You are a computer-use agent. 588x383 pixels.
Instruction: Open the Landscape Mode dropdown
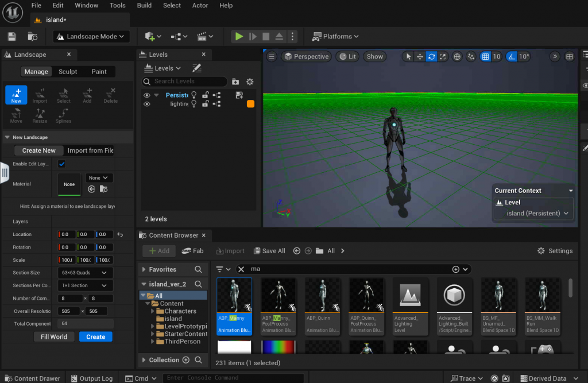[x=91, y=36]
